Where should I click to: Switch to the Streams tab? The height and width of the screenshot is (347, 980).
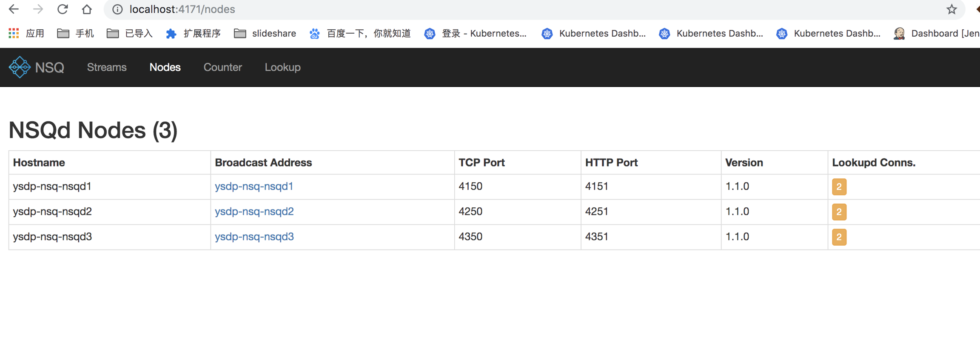107,67
